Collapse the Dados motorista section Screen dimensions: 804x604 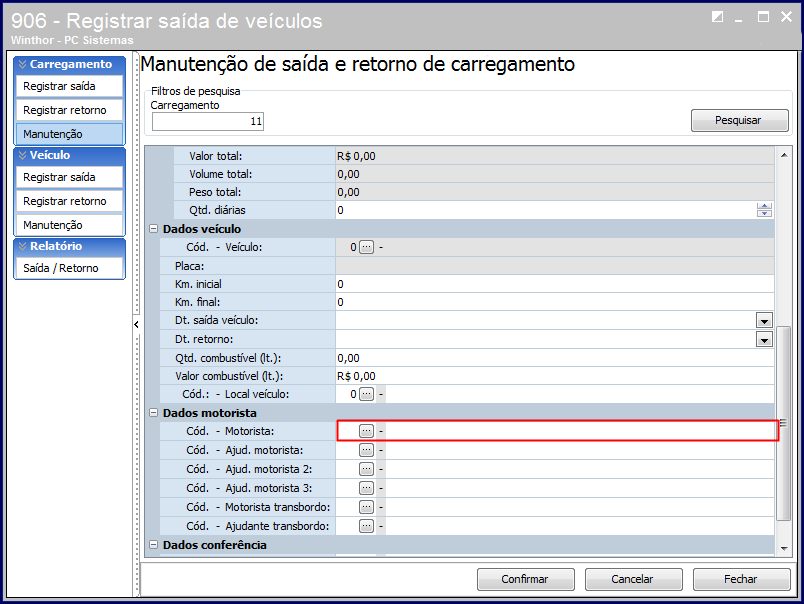coord(153,413)
